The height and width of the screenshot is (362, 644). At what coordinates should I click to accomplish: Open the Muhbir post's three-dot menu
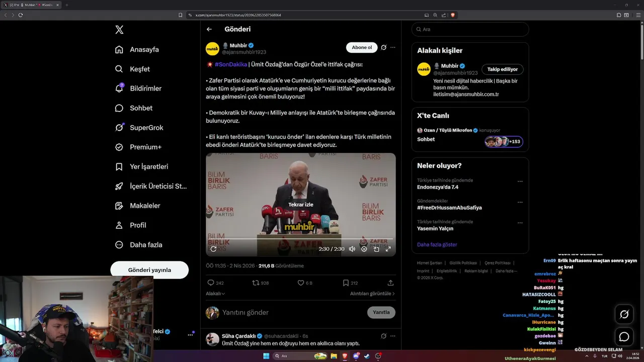393,47
